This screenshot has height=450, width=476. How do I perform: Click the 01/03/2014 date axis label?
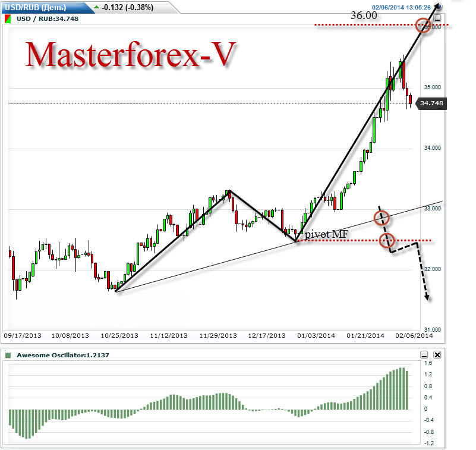point(316,335)
